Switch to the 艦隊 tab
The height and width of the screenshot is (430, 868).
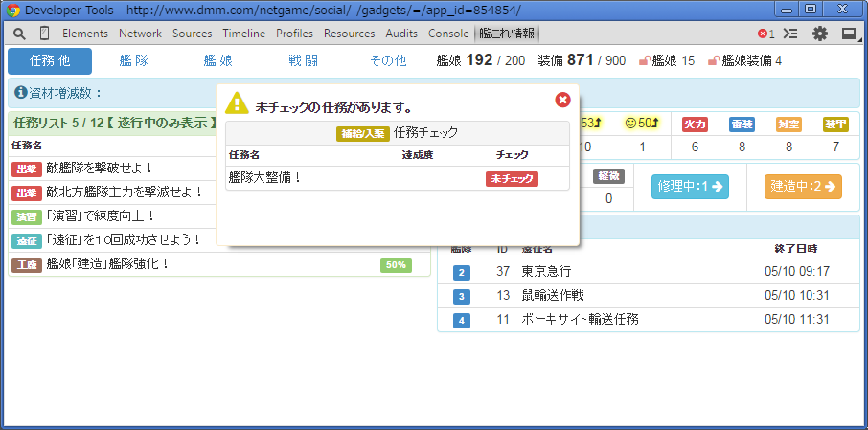[134, 61]
